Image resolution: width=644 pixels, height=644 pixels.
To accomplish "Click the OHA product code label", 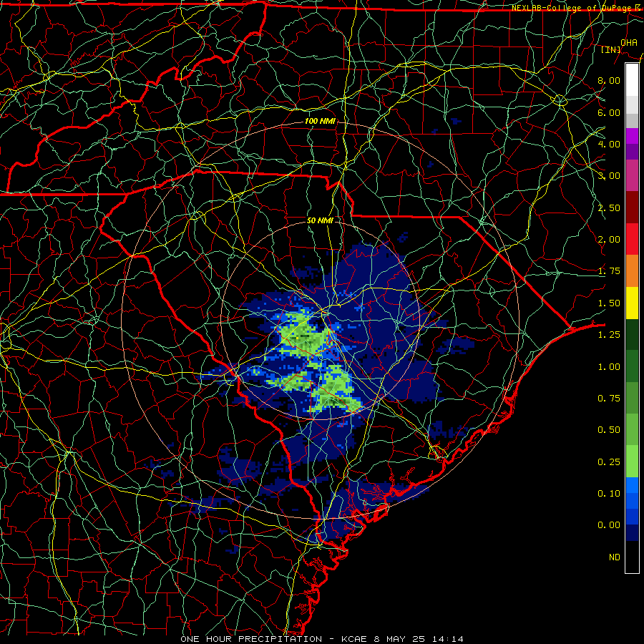I will 629,42.
